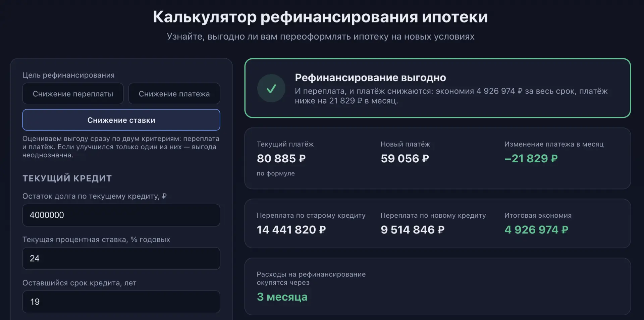Screen dimensions: 644x320
Task: Click the total savings value 4 926 974 ₽
Action: tap(536, 229)
